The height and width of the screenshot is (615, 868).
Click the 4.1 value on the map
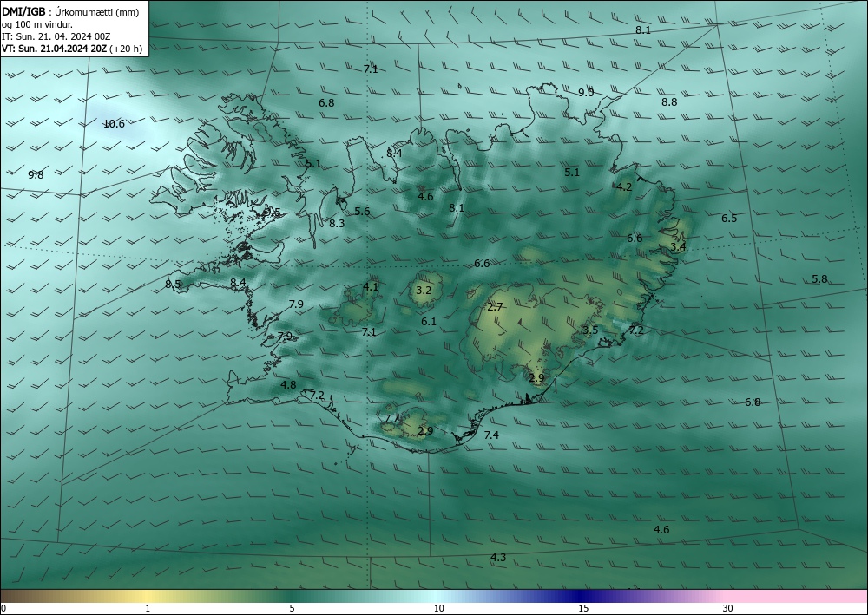(x=371, y=286)
